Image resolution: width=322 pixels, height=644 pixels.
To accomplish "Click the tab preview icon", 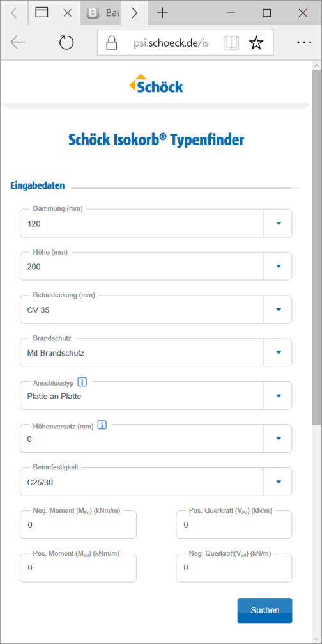I will coord(42,13).
